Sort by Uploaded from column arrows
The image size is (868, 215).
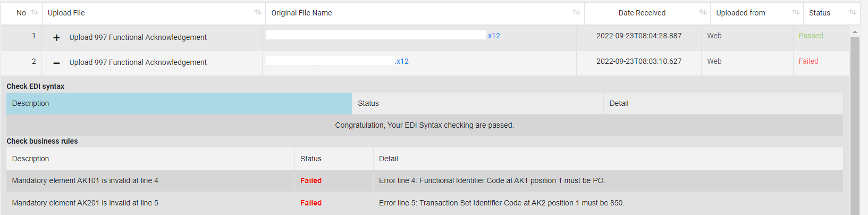click(796, 12)
